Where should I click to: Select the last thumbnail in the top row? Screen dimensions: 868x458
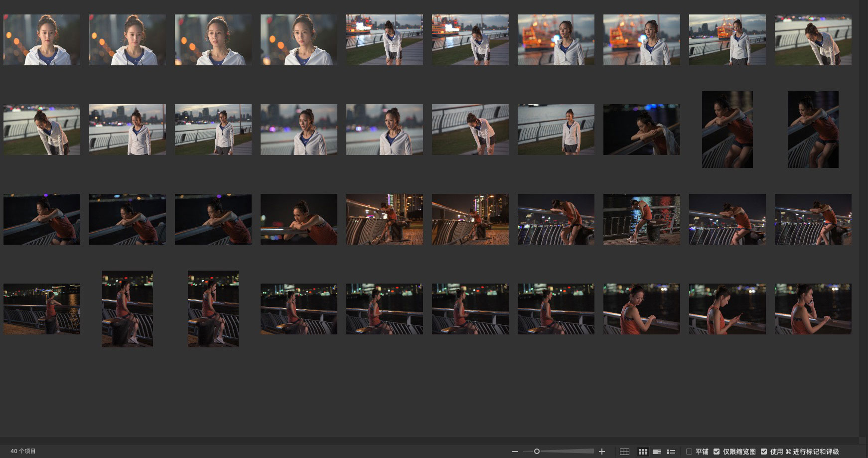click(813, 40)
